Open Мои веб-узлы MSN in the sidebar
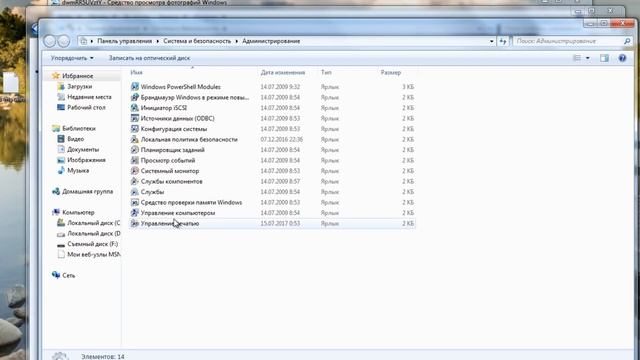This screenshot has height=360, width=640. (x=93, y=254)
